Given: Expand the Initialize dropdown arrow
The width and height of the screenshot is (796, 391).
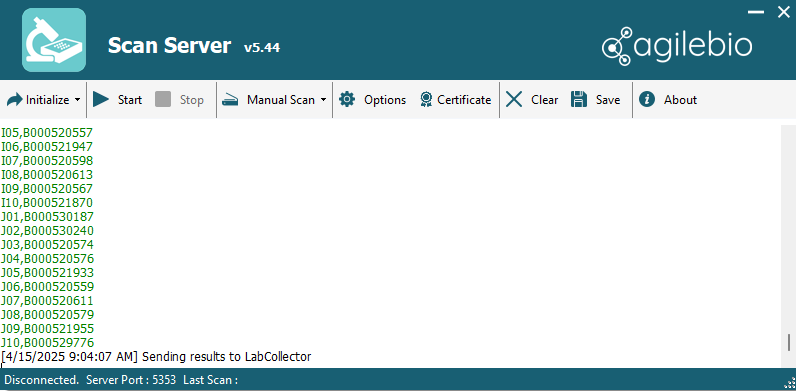Looking at the screenshot, I should pyautogui.click(x=77, y=100).
